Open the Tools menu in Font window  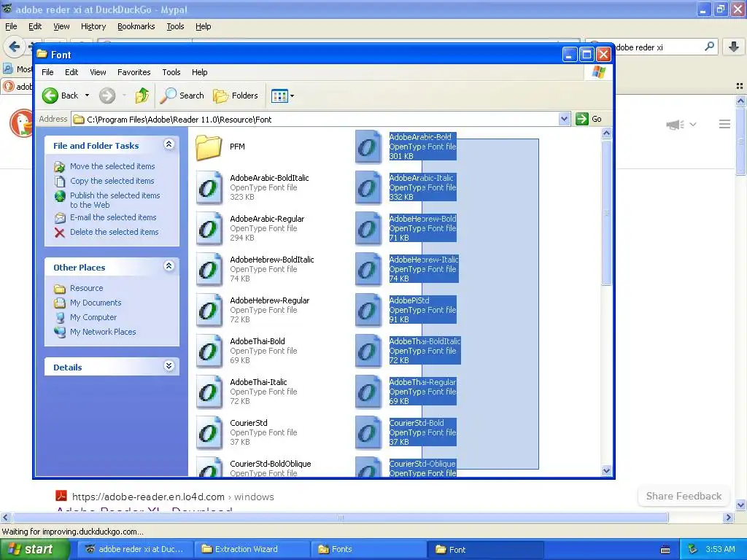pyautogui.click(x=171, y=72)
